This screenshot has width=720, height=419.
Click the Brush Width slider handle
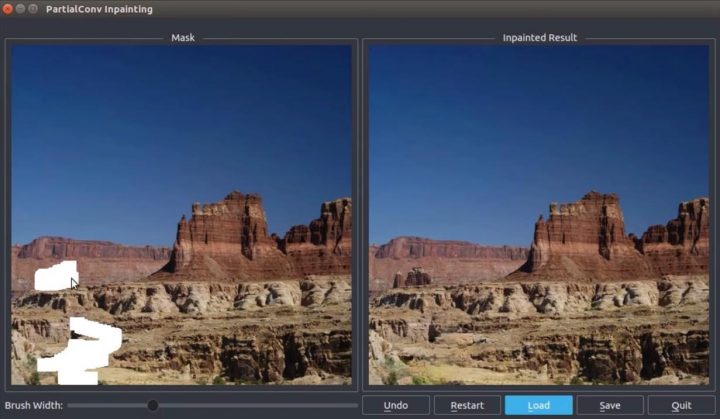(x=153, y=405)
